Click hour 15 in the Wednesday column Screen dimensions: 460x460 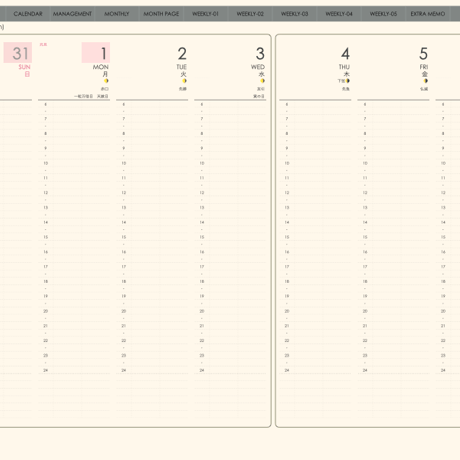click(202, 237)
